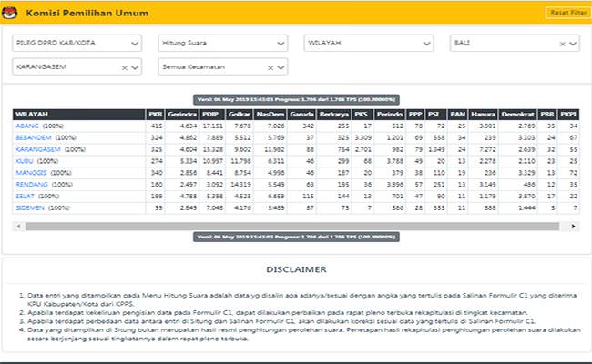Click ABANG's PDIP value 17.151

coord(213,126)
